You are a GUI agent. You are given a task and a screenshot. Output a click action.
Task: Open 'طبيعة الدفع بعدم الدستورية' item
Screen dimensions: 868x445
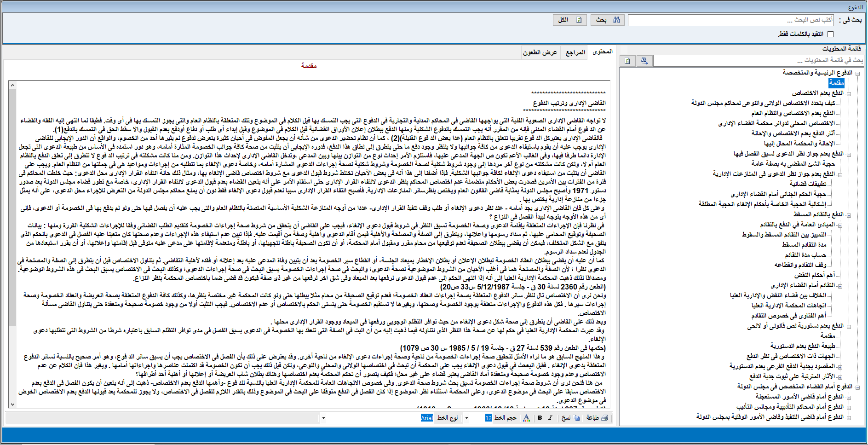click(x=803, y=346)
